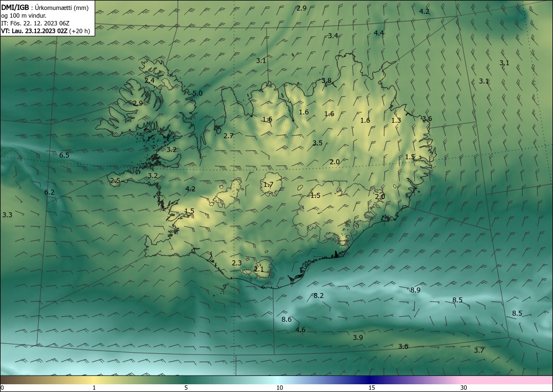The width and height of the screenshot is (553, 392).
Task: Pick the dark navy band of the color scale
Action: click(x=371, y=380)
